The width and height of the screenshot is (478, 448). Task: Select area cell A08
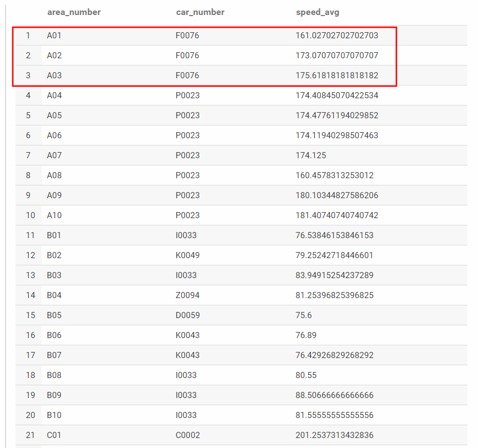point(54,175)
